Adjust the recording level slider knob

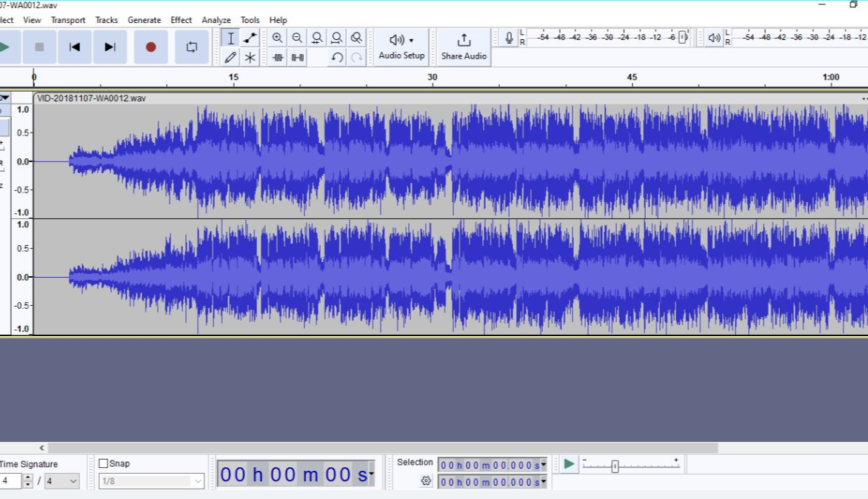[684, 38]
